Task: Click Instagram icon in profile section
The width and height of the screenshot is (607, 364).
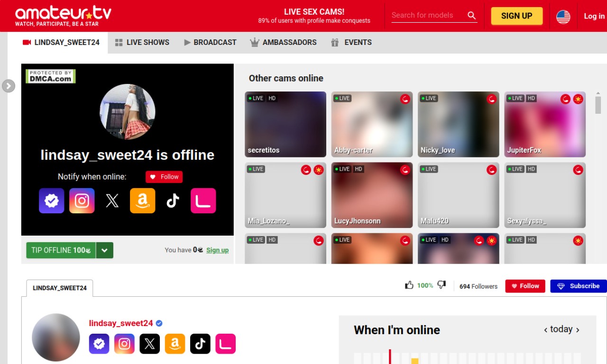Action: point(124,344)
